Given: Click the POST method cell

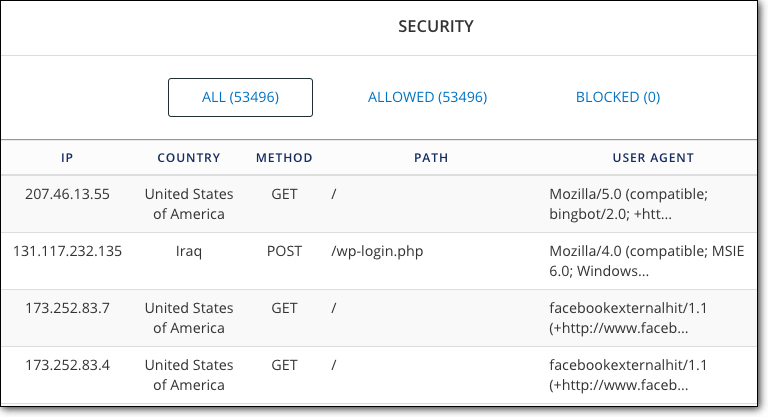Looking at the screenshot, I should 284,251.
